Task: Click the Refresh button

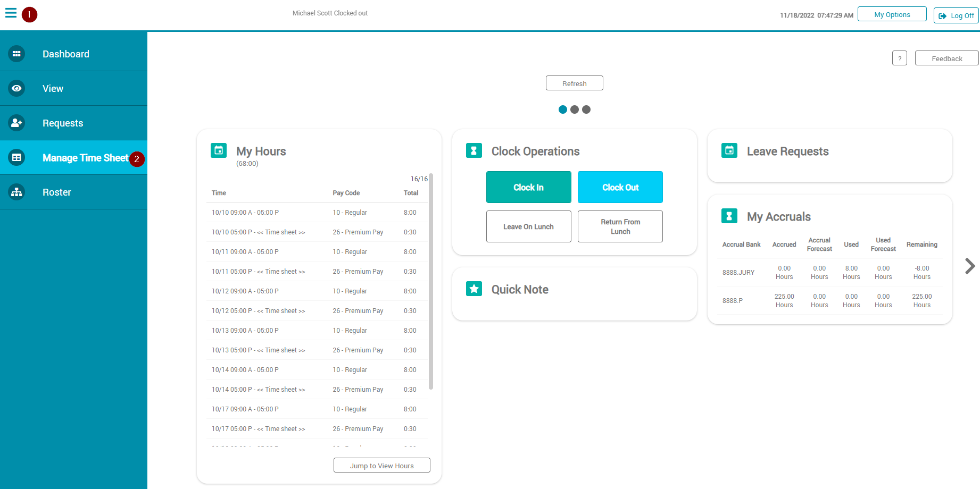Action: point(575,83)
